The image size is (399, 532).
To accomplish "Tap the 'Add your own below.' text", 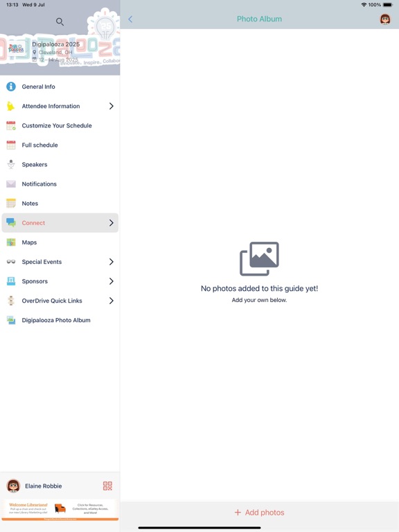I will pyautogui.click(x=259, y=300).
